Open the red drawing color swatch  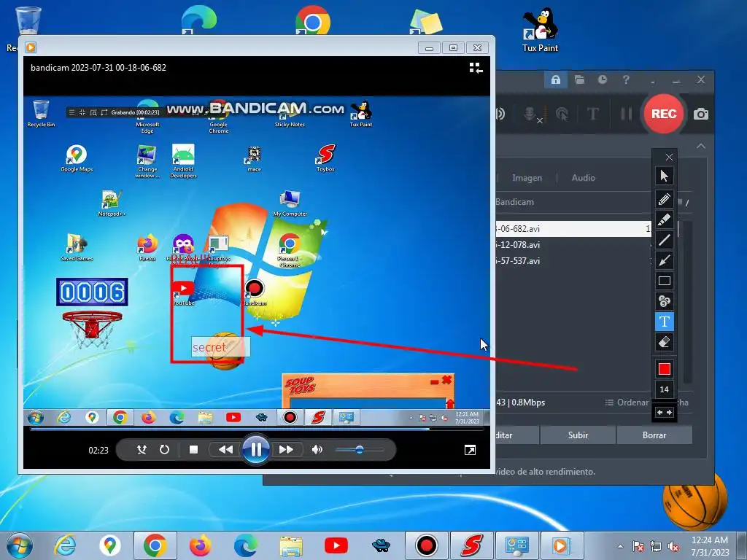click(x=664, y=369)
